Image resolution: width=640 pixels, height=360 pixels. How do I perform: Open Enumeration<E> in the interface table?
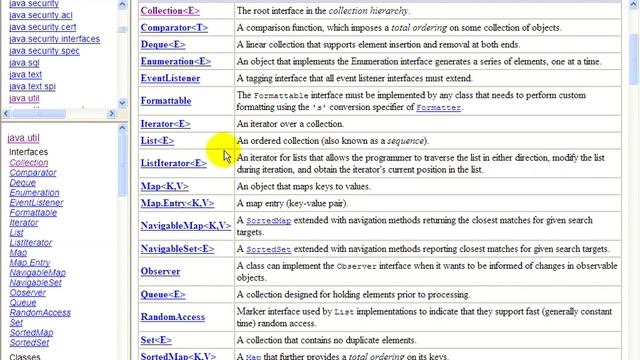tap(176, 62)
